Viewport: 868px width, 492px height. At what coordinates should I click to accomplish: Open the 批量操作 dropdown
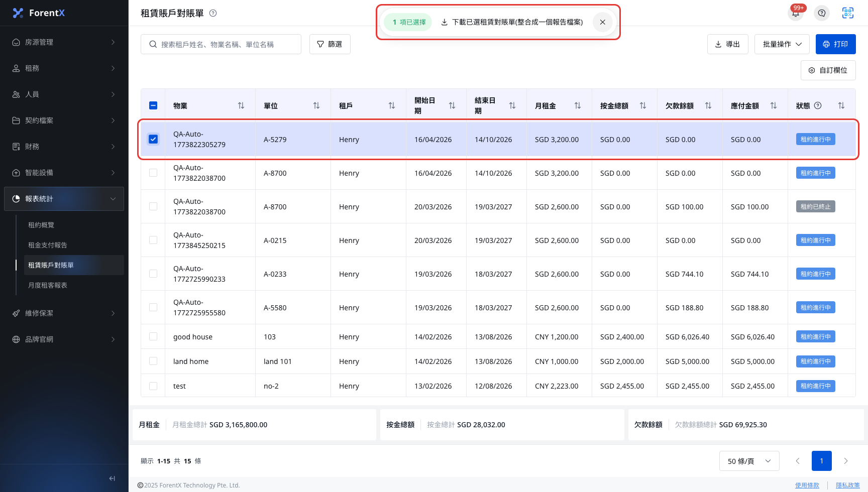pos(782,44)
